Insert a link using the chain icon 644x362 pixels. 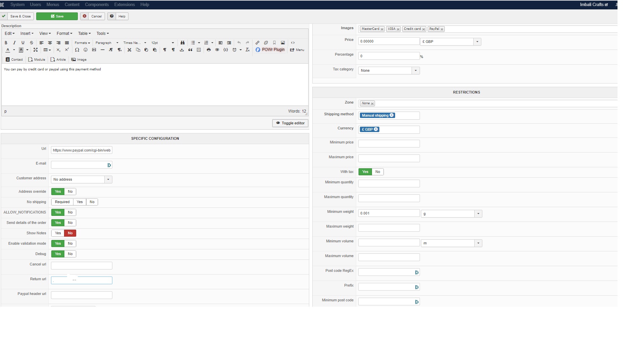[x=257, y=43]
